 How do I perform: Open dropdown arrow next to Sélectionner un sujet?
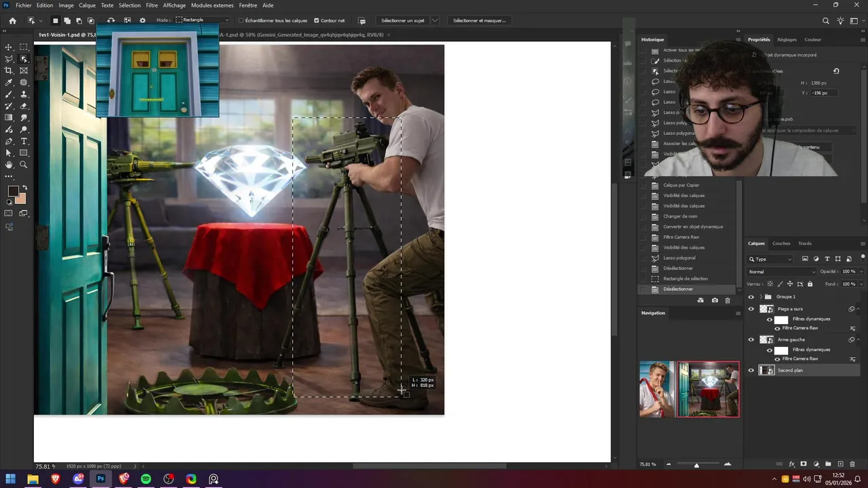point(435,20)
